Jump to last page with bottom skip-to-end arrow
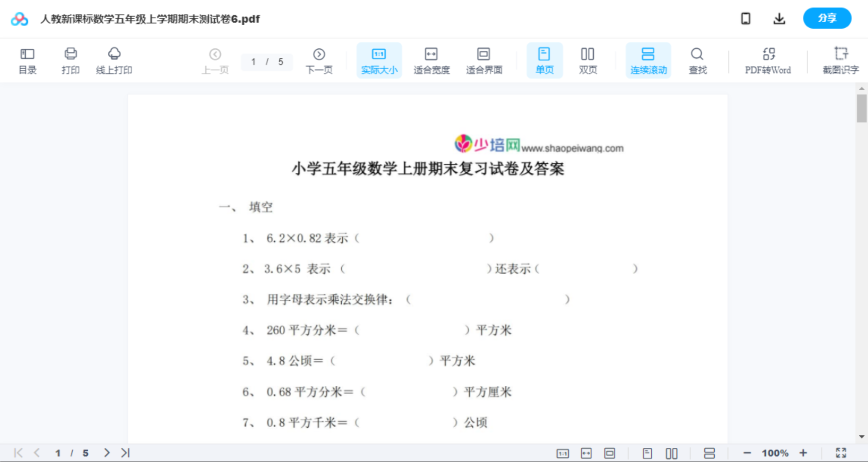The width and height of the screenshot is (868, 462). [x=125, y=452]
